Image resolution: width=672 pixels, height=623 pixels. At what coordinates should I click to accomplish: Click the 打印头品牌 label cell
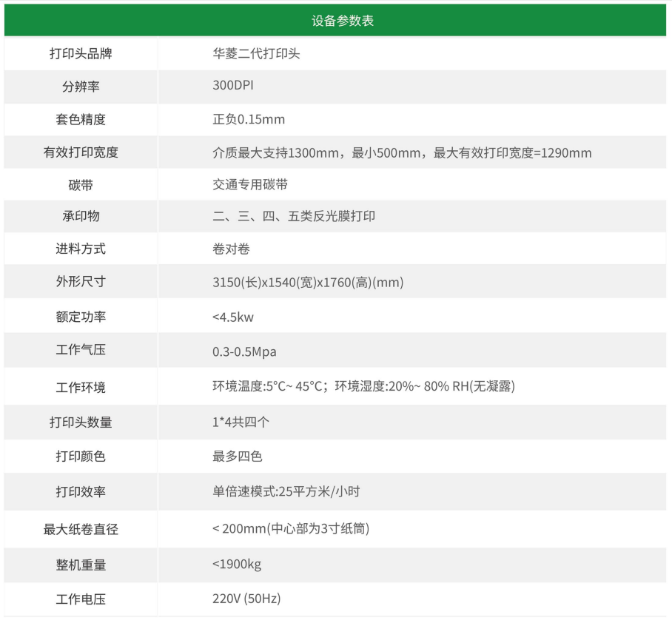81,54
